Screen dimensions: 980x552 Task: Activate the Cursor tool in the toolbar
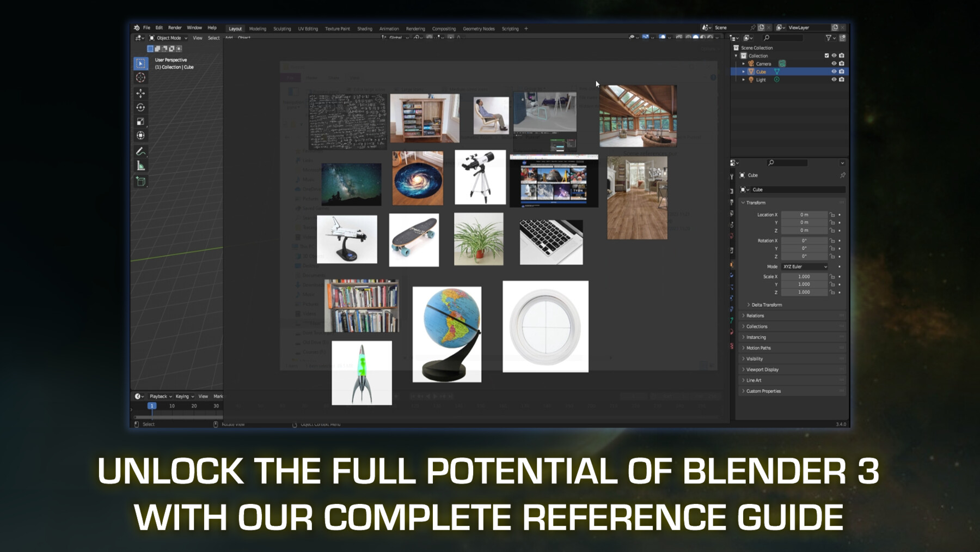[140, 77]
